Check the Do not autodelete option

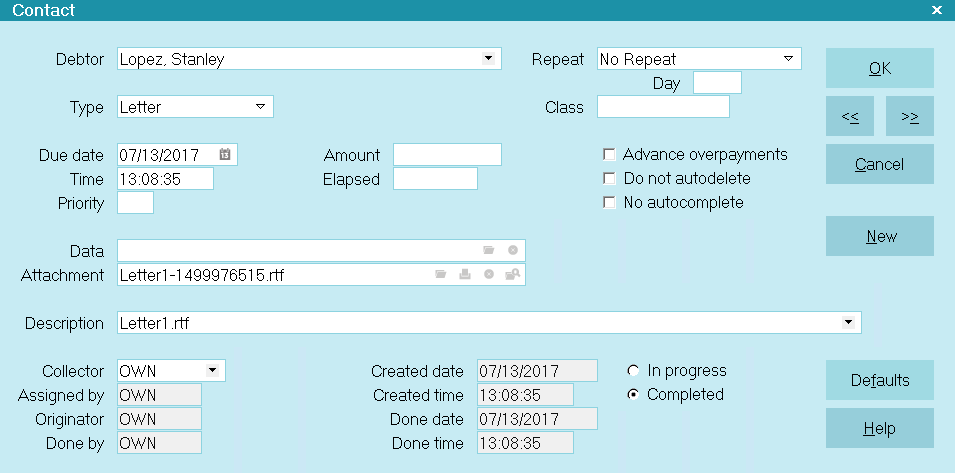pyautogui.click(x=609, y=178)
